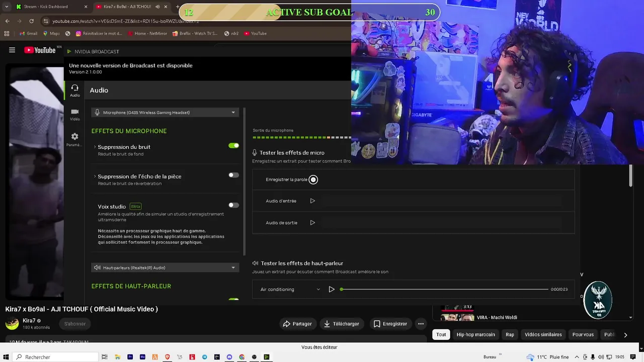Open the Chrome apps grid in bookmarks bar
Image resolution: width=644 pixels, height=362 pixels.
7,34
